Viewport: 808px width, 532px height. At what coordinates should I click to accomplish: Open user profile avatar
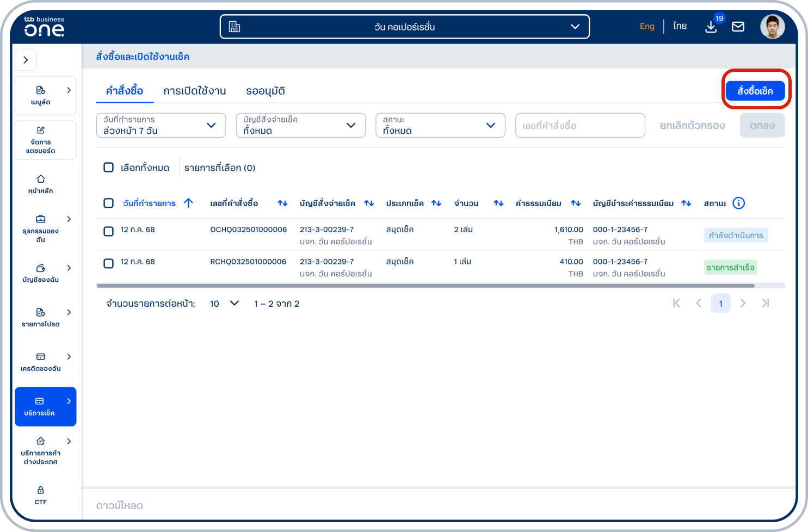(772, 27)
